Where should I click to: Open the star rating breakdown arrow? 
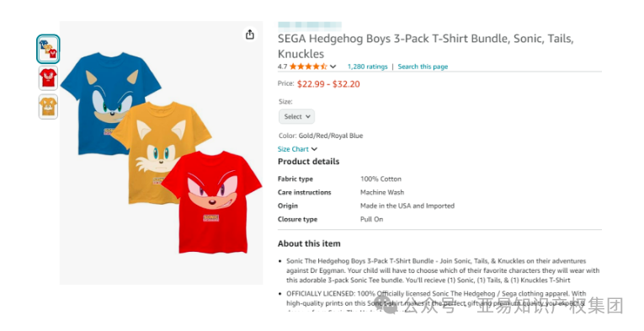(333, 67)
